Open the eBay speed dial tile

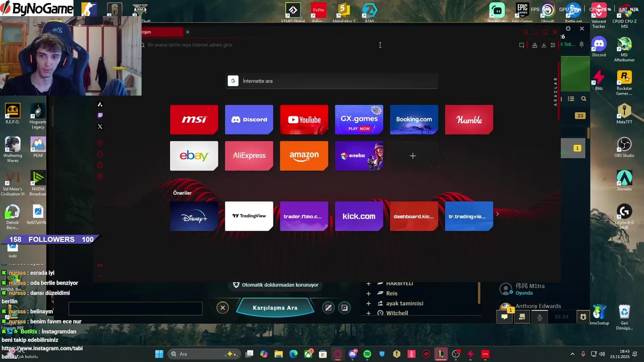click(194, 156)
